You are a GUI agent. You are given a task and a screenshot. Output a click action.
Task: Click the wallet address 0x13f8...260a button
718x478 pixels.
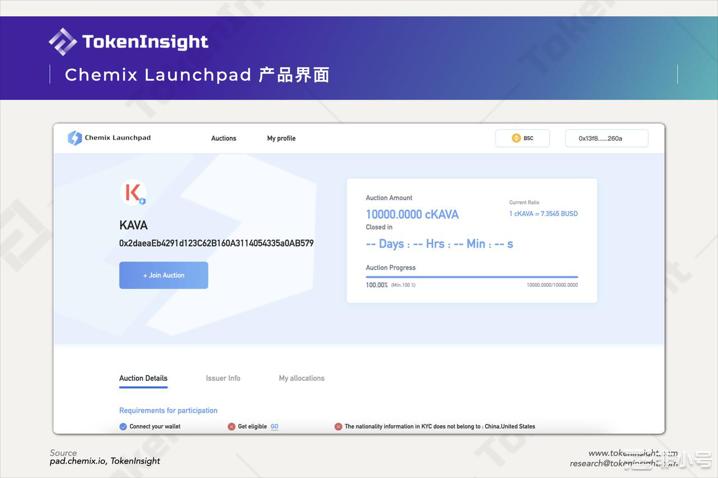[606, 138]
